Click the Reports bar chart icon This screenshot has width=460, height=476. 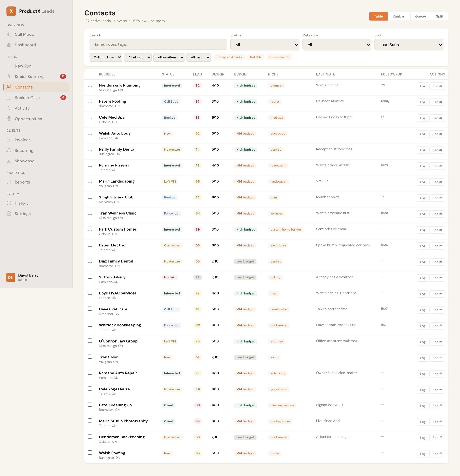point(9,182)
